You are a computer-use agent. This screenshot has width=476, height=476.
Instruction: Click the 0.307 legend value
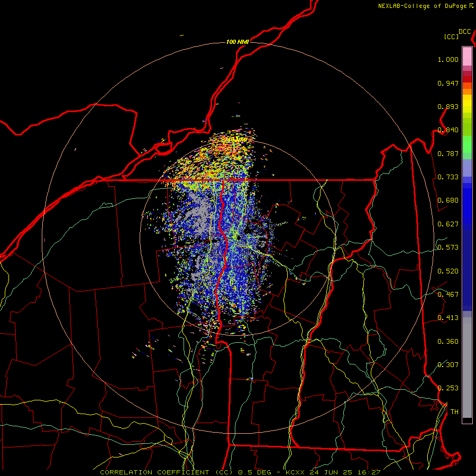pos(448,364)
